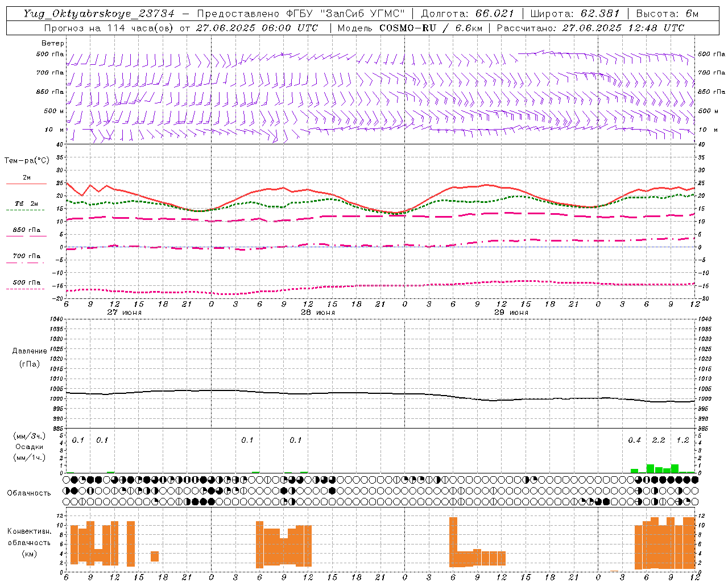
Task: Click the green dashed line sample under Td 2м
Action: coord(26,210)
